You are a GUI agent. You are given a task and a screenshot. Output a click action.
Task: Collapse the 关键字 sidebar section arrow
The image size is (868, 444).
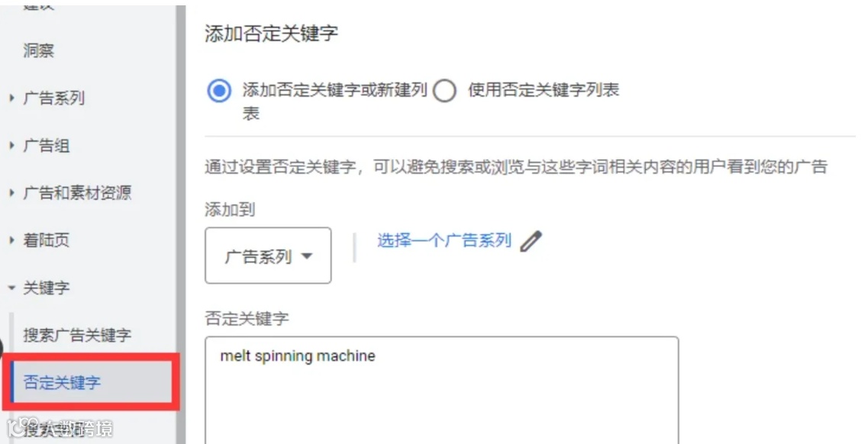(x=11, y=288)
